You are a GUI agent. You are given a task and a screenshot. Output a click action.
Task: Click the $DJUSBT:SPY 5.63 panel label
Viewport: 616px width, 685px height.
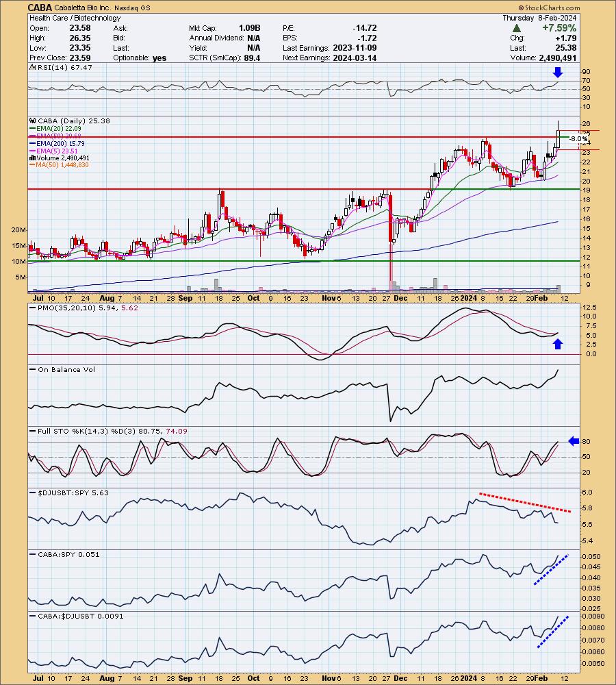pos(73,493)
